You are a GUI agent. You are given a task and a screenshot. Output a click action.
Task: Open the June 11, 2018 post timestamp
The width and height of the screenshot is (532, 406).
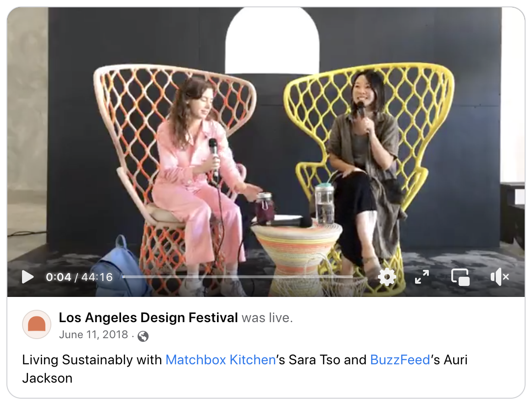tap(93, 335)
